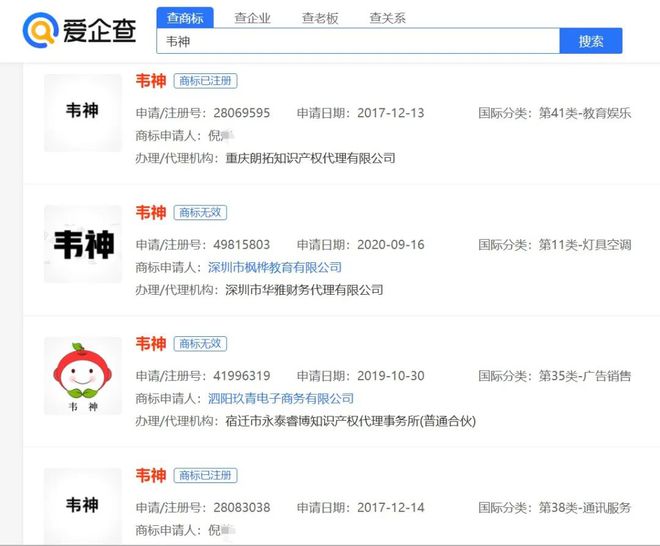Image resolution: width=660 pixels, height=546 pixels.
Task: Click the blue 搜索 button
Action: [591, 41]
